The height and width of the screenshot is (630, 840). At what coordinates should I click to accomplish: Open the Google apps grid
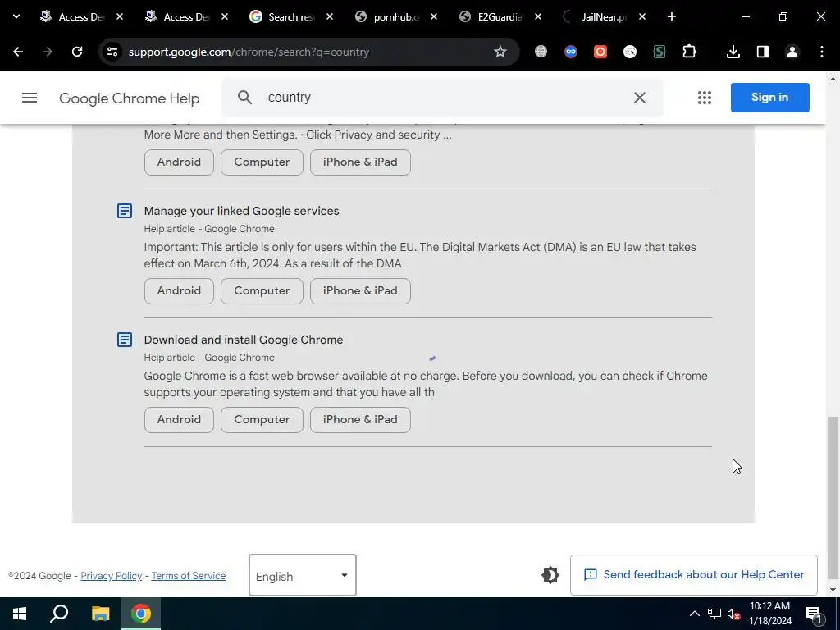tap(705, 98)
